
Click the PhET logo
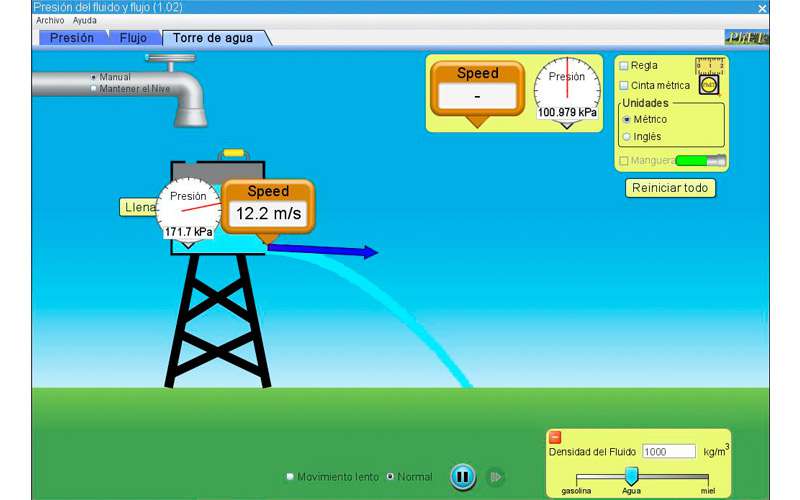(x=746, y=38)
